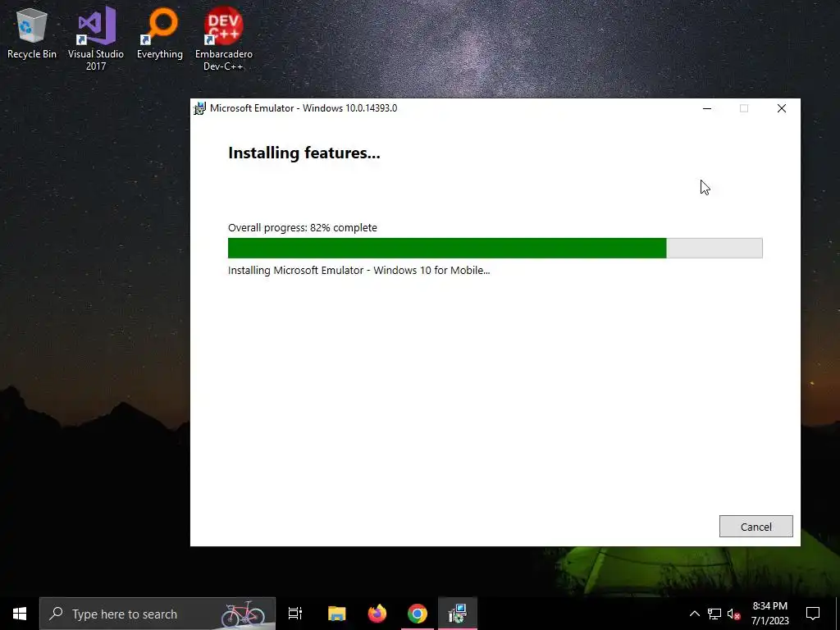Screen dimensions: 840x630
Task: Click the installer icon in title bar
Action: point(199,108)
